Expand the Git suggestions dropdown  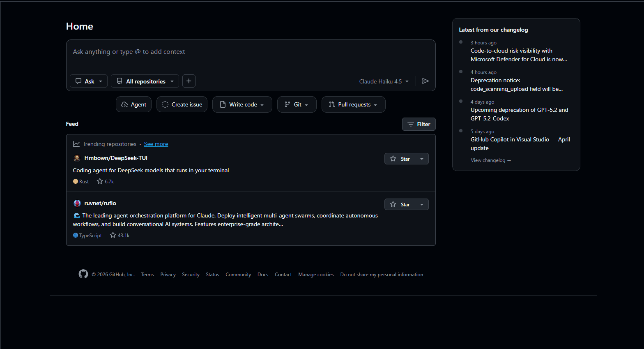(297, 104)
